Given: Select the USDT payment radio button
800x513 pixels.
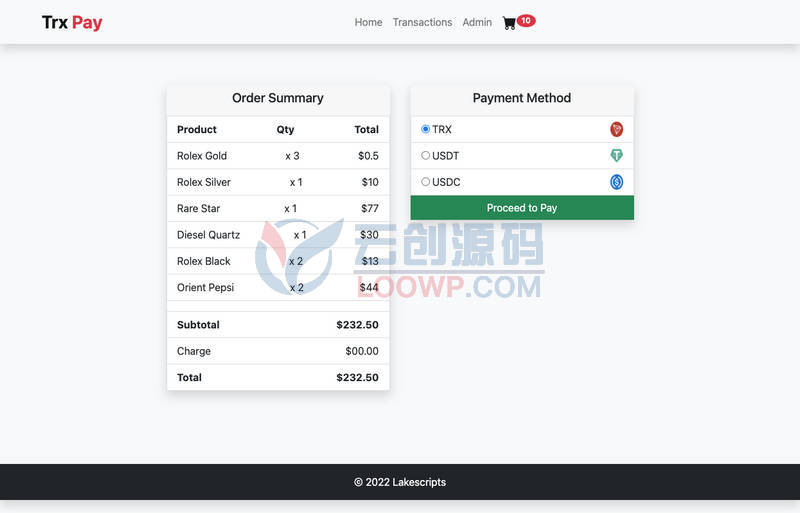Looking at the screenshot, I should click(x=426, y=155).
